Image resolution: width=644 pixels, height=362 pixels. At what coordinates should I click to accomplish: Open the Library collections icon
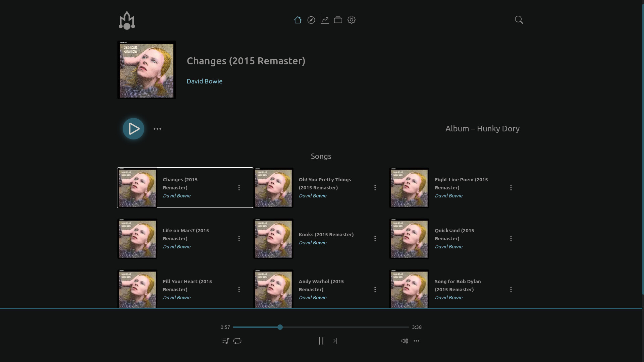tap(338, 20)
